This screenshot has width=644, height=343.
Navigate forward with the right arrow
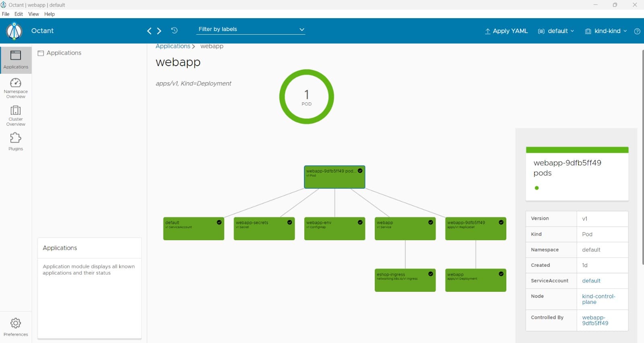point(159,31)
